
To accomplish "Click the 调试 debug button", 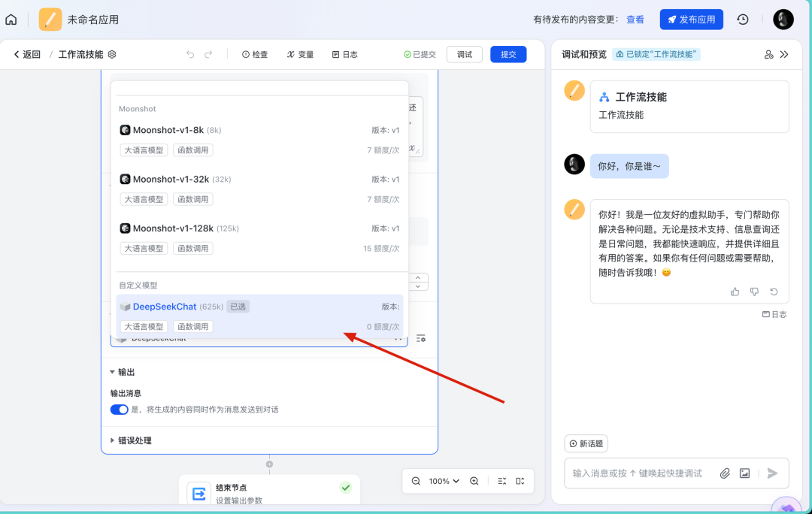I will pos(465,54).
